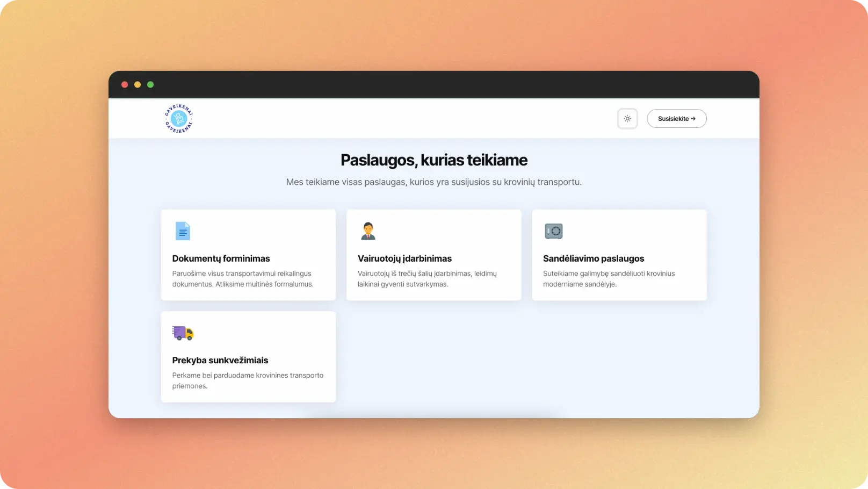This screenshot has height=489, width=868.
Task: Click the driver person icon
Action: [x=368, y=231]
